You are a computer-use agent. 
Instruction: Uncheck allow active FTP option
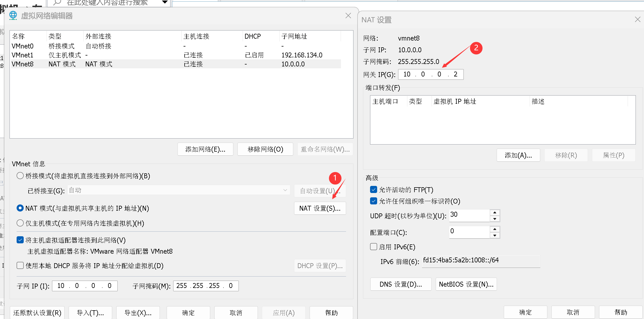374,190
